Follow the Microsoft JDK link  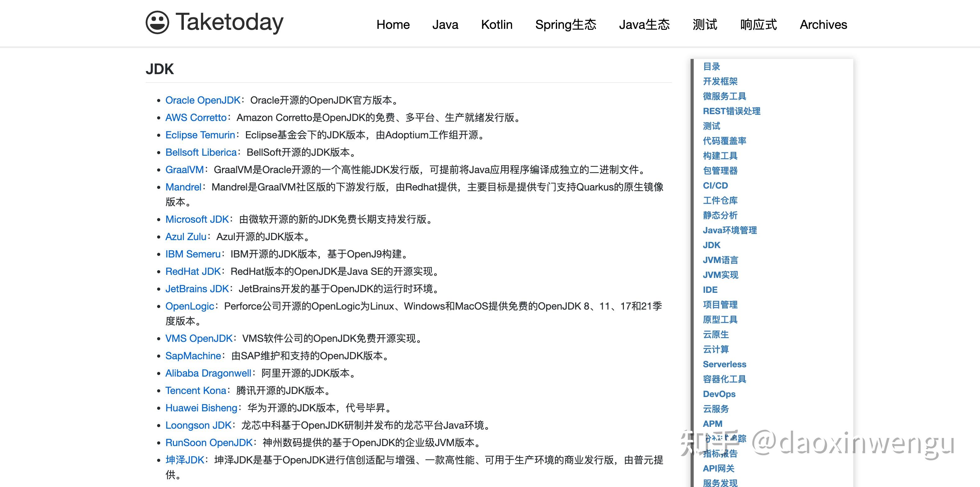click(196, 219)
